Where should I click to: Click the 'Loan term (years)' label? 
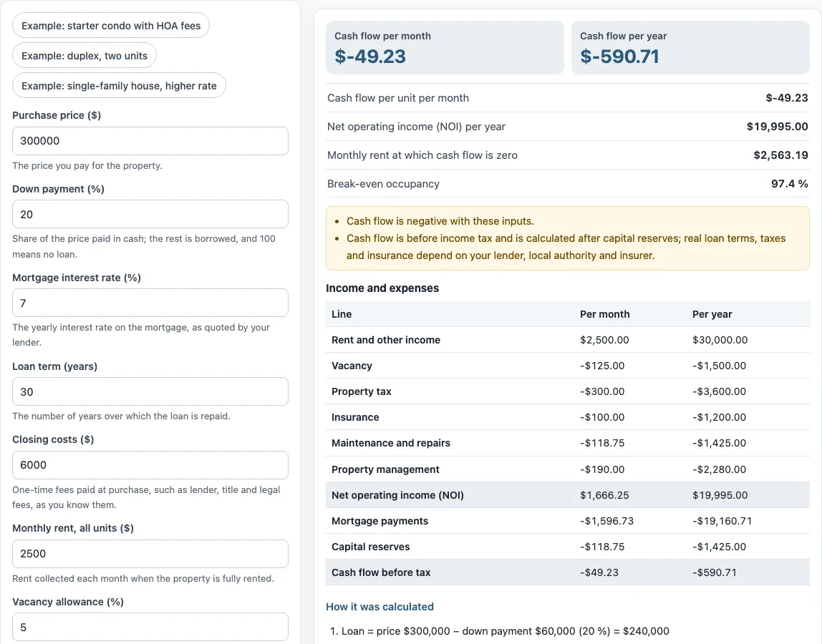point(55,366)
